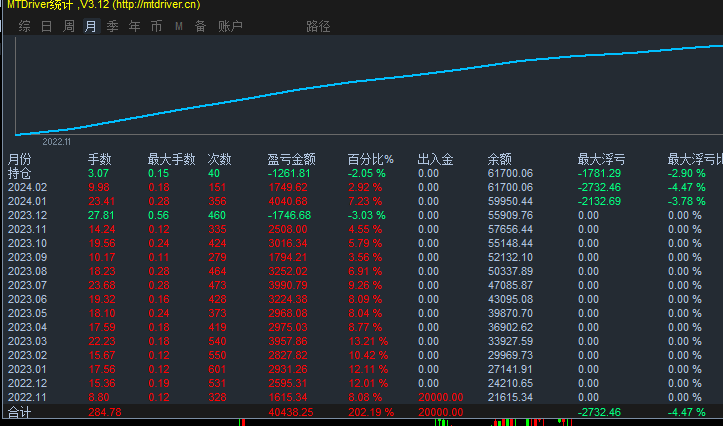
Task: Click the 2022.11 chart axis label
Action: pos(57,142)
